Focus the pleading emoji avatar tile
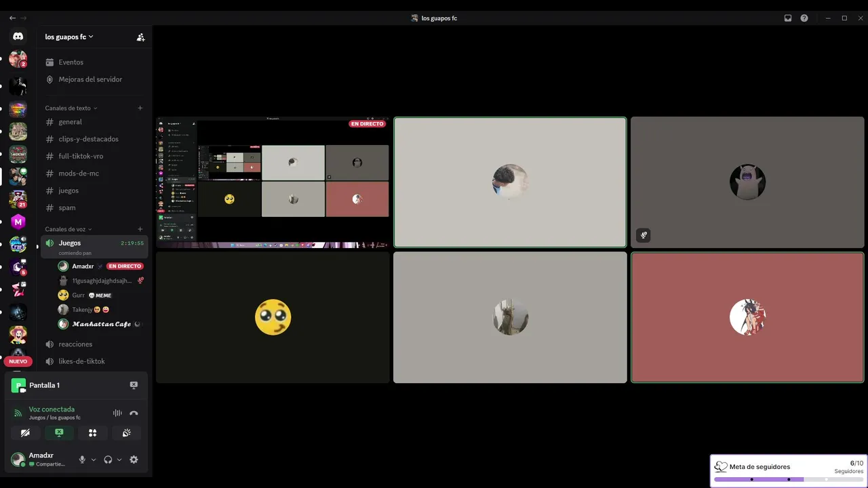 [273, 317]
